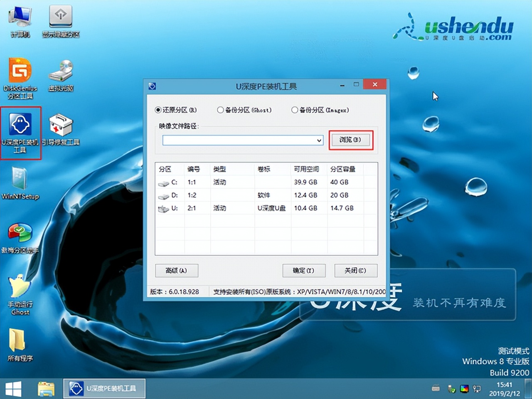Click the 浏览(B) browse button
This screenshot has height=399, width=532.
tap(350, 140)
